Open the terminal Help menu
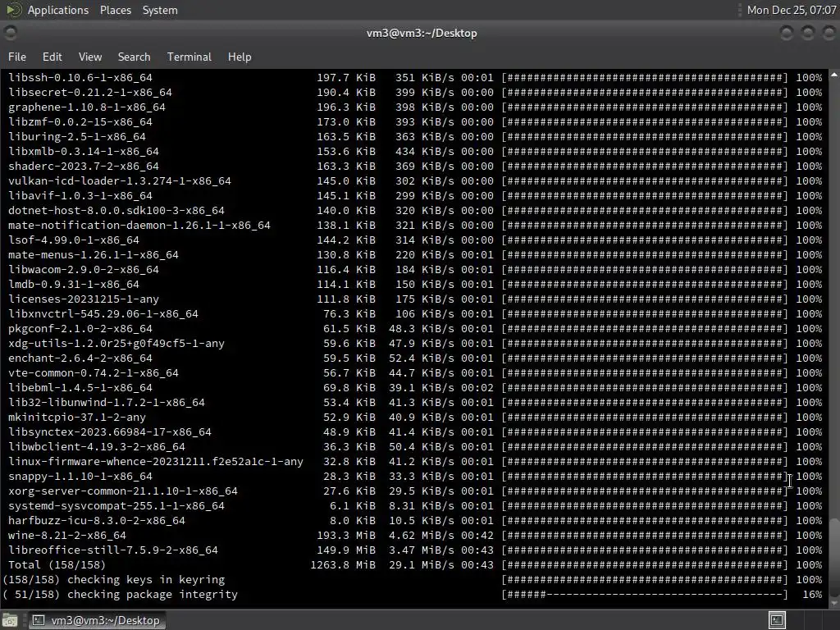Screen dimensions: 840x630 point(240,57)
